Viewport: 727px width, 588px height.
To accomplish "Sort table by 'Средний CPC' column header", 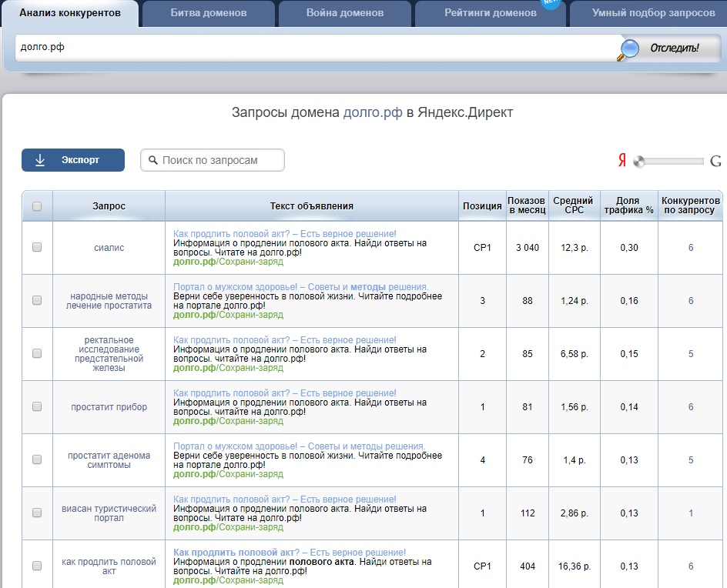I will tap(573, 205).
